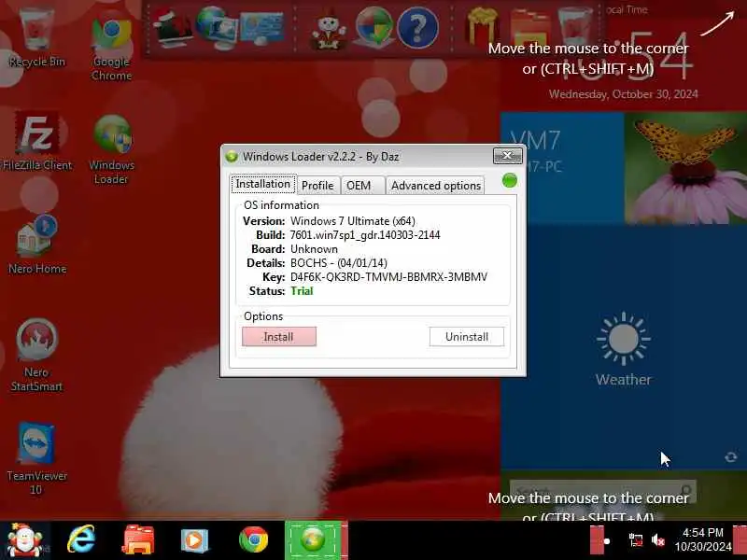Launch Google Chrome from the taskbar

(253, 540)
